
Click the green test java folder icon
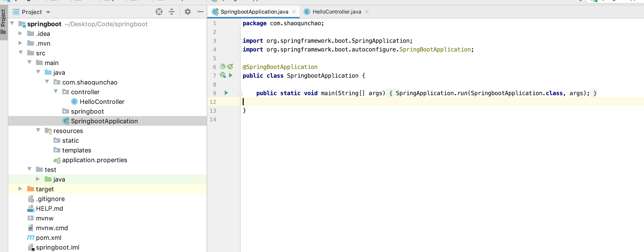[x=48, y=179]
